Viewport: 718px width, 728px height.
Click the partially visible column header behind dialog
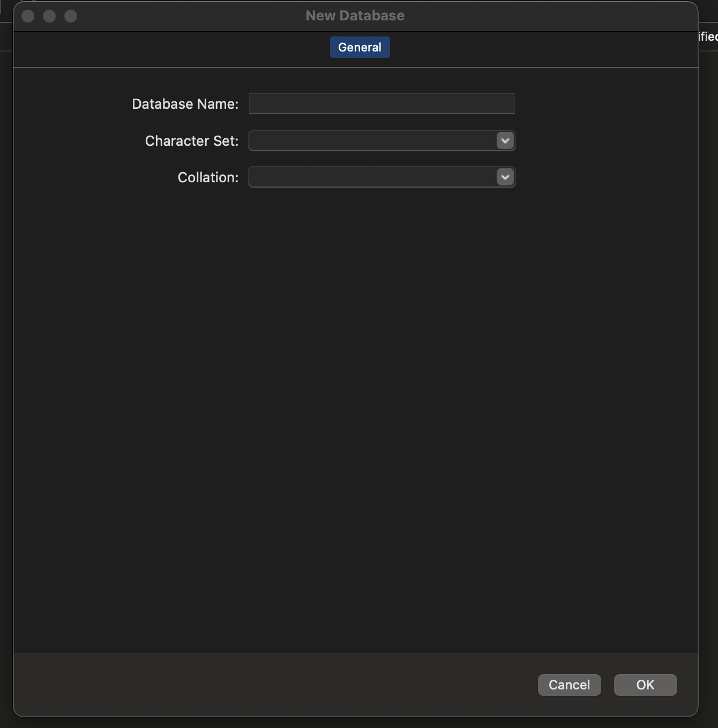coord(708,36)
